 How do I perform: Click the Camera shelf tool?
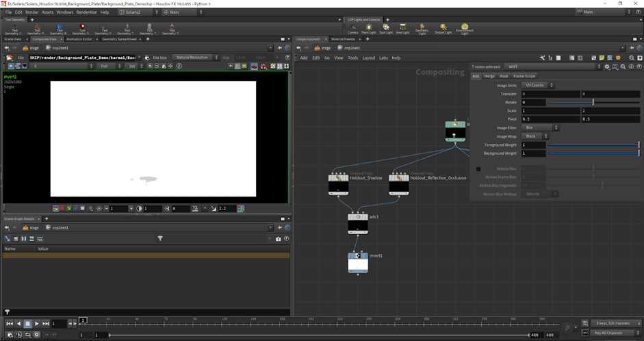pyautogui.click(x=352, y=29)
